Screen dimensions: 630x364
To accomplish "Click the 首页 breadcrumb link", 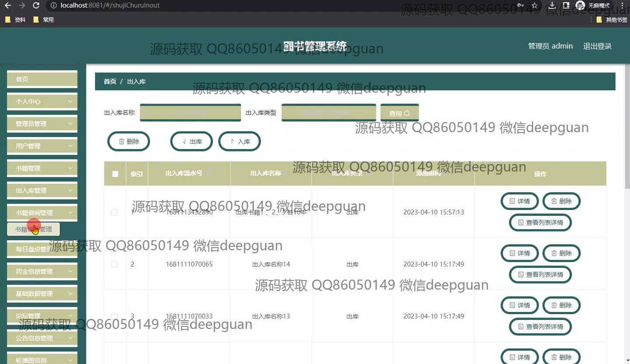I will [x=110, y=81].
